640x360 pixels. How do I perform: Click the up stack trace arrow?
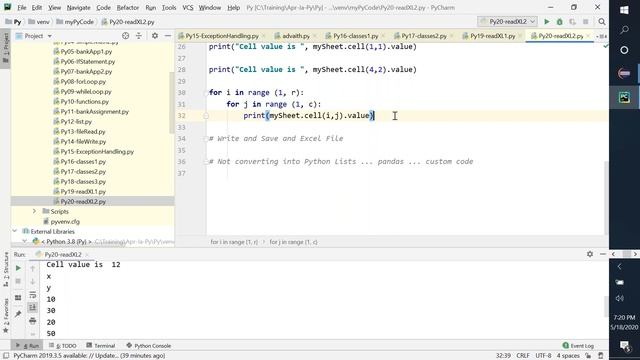click(33, 268)
